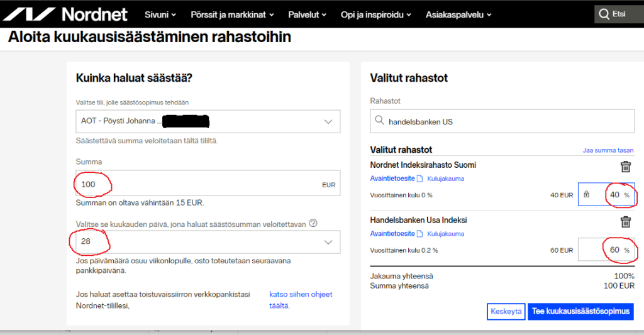Click Nordnet Indeksirahasto Suomi fund name
The width and height of the screenshot is (644, 335).
pos(423,165)
